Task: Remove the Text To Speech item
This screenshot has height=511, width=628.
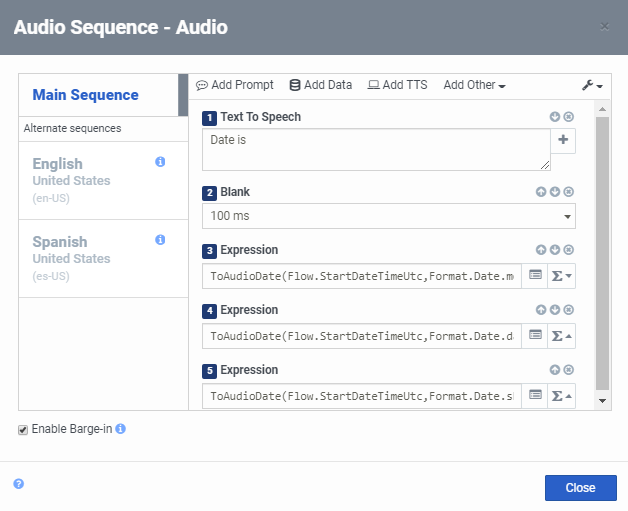Action: click(569, 117)
